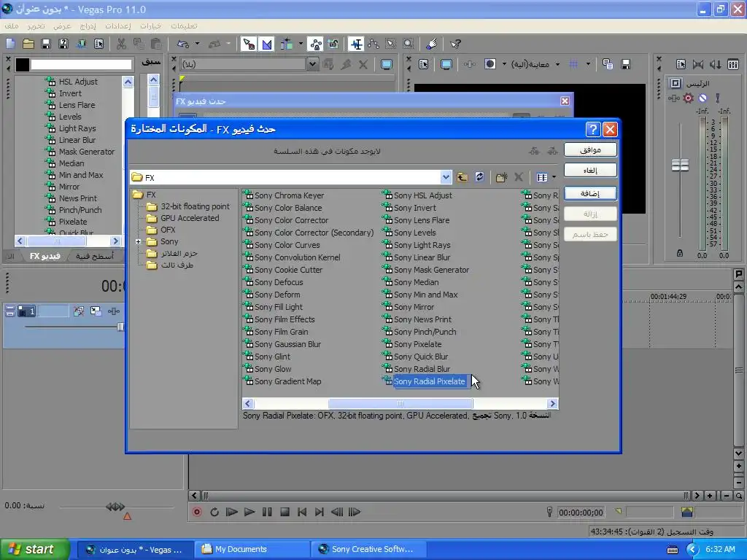This screenshot has height=560, width=747.
Task: Click the Windows start button
Action: [x=34, y=549]
